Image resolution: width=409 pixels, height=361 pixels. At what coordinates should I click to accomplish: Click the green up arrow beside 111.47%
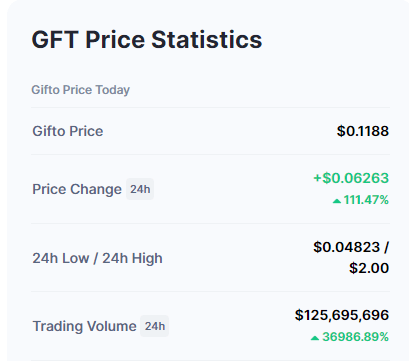(x=337, y=201)
